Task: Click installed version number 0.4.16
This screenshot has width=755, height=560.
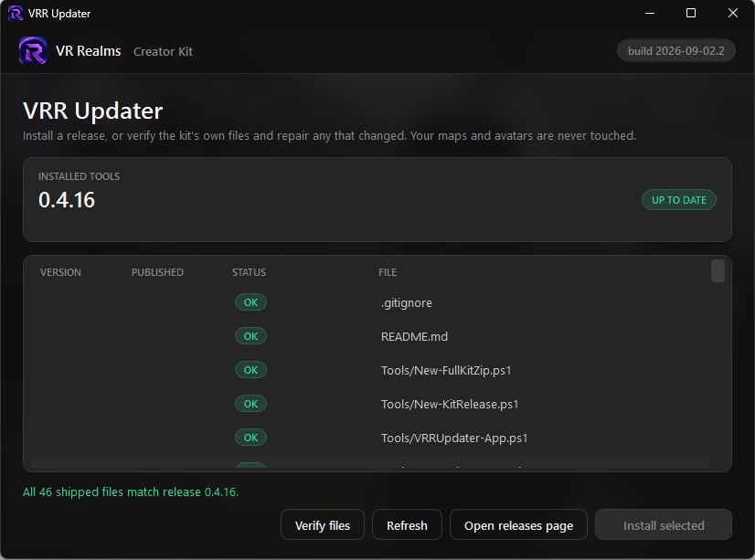Action: coord(67,200)
